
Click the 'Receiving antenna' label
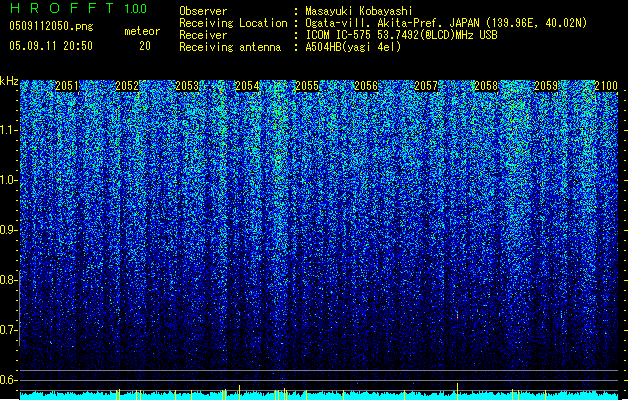click(x=230, y=47)
